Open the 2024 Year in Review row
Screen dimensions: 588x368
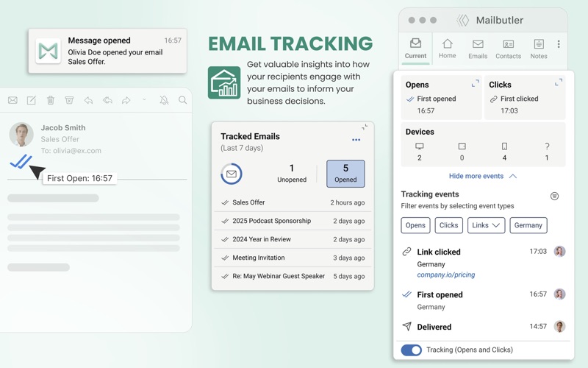293,239
